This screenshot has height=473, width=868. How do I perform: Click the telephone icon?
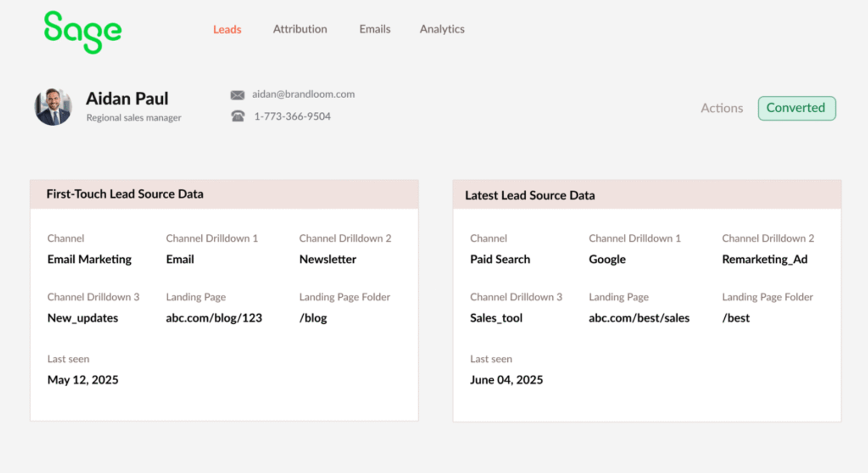point(238,116)
